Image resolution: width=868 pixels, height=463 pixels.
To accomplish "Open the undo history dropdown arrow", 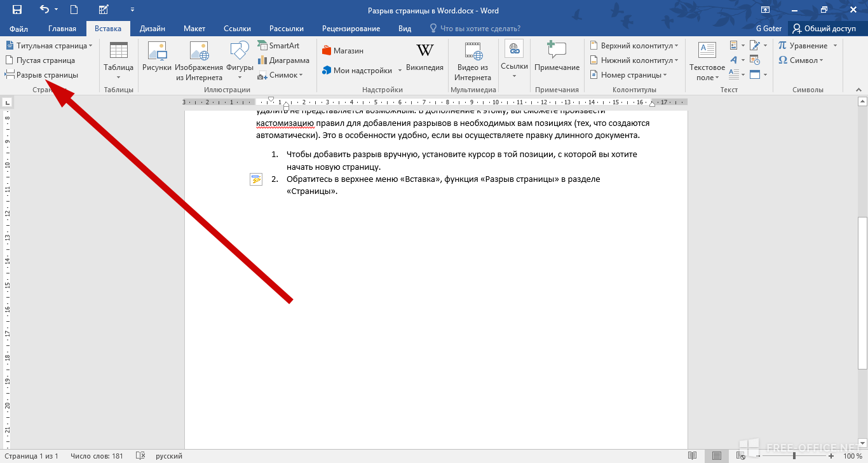I will pyautogui.click(x=56, y=10).
